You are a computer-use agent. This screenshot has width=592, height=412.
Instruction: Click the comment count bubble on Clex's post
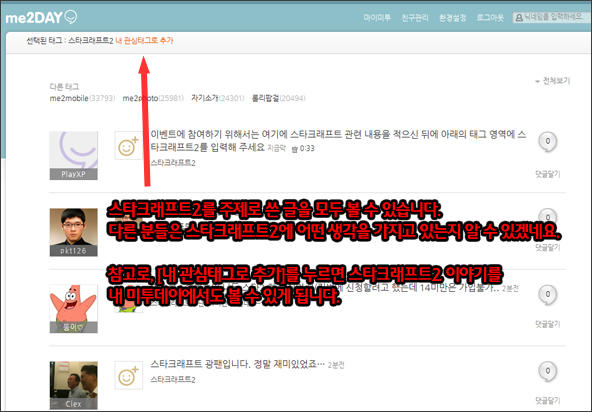[547, 372]
